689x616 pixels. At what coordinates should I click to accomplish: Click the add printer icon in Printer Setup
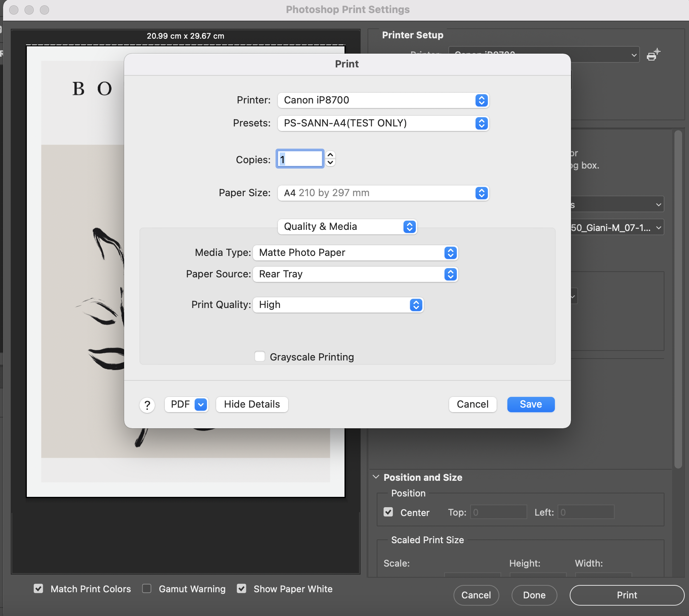pos(653,55)
